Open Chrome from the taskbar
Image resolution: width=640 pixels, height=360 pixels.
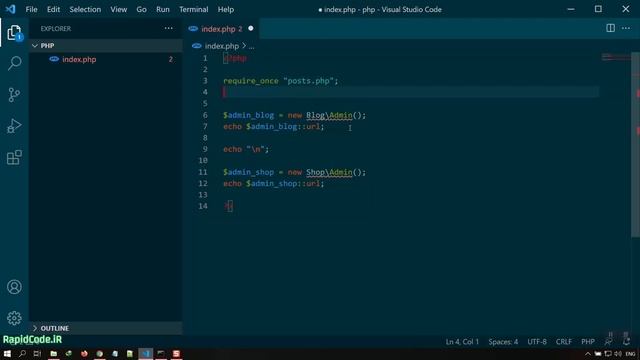(x=100, y=353)
